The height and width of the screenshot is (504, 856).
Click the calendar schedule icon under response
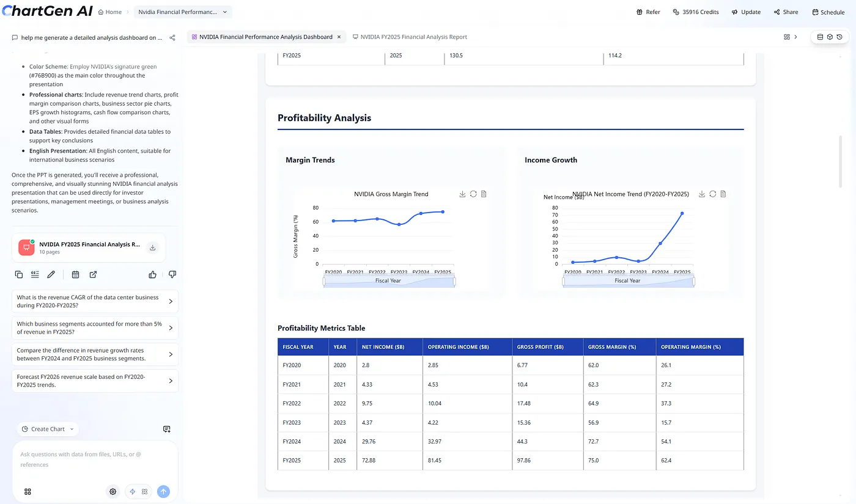pos(75,274)
